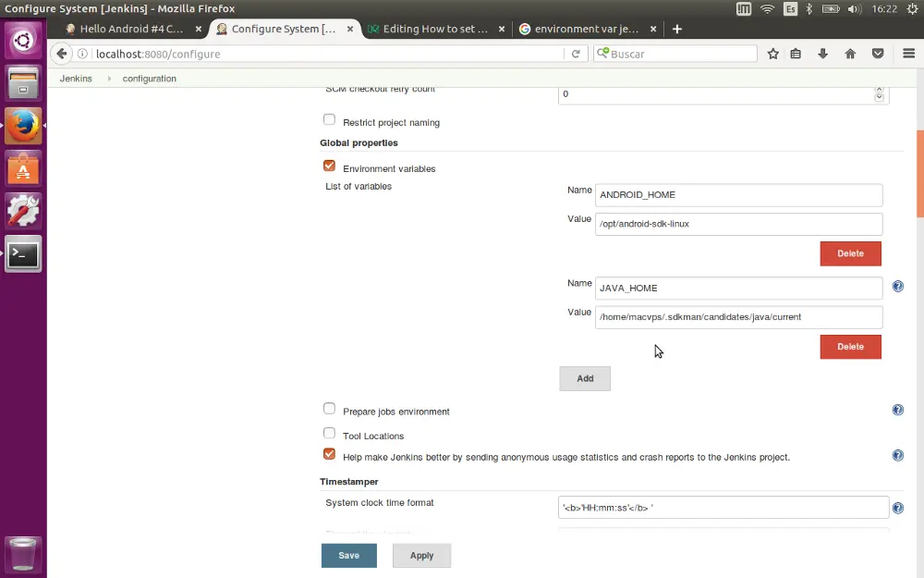Screen dimensions: 924x578
Task: Show help for JAVA_HOME variable
Action: 897,286
